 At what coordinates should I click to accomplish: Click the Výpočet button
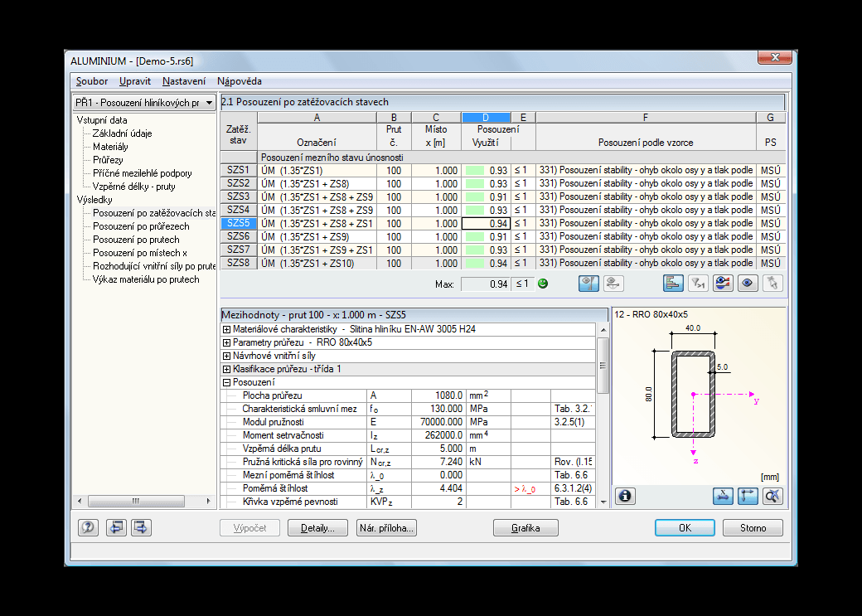[x=249, y=528]
